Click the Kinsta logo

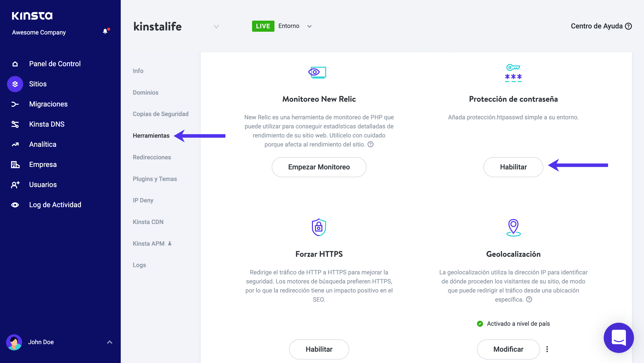(32, 16)
